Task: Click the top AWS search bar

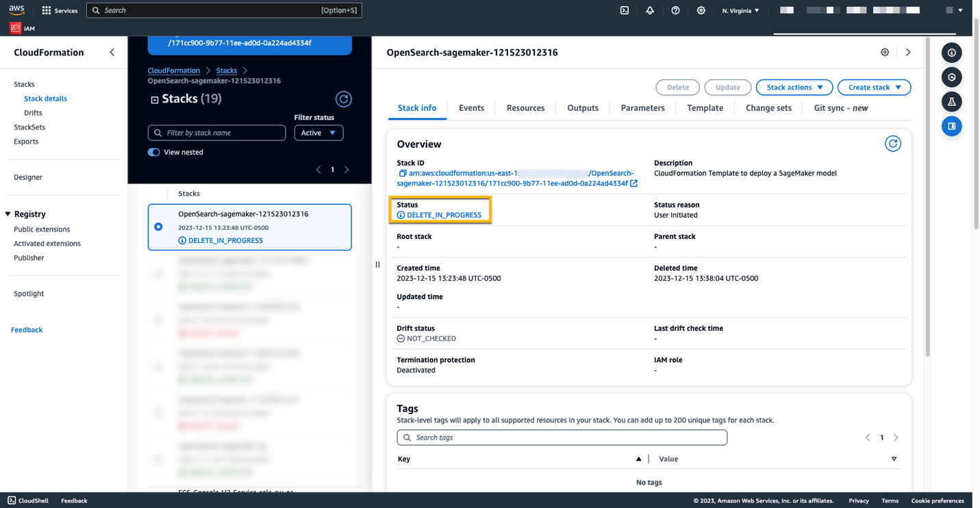Action: [224, 10]
